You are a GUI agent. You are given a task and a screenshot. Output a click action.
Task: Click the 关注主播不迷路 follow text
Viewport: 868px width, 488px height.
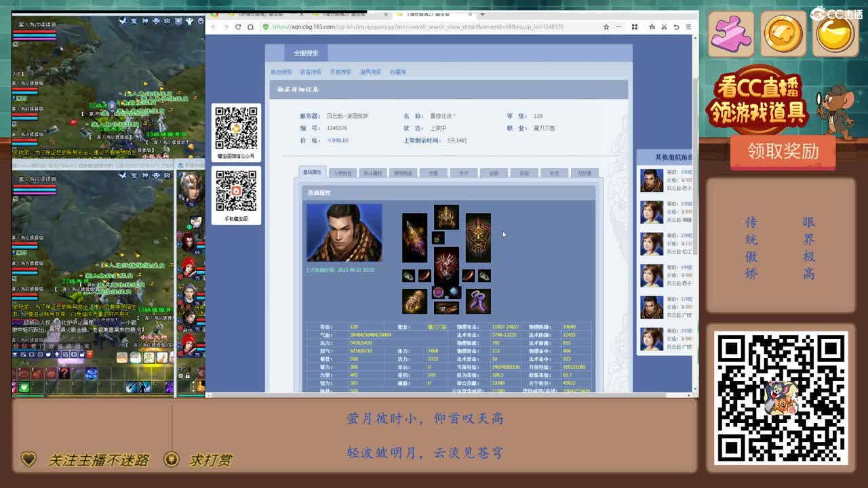click(98, 460)
